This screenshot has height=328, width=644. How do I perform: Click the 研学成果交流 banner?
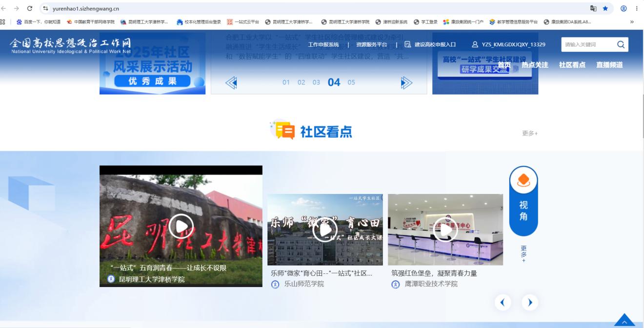(485, 63)
